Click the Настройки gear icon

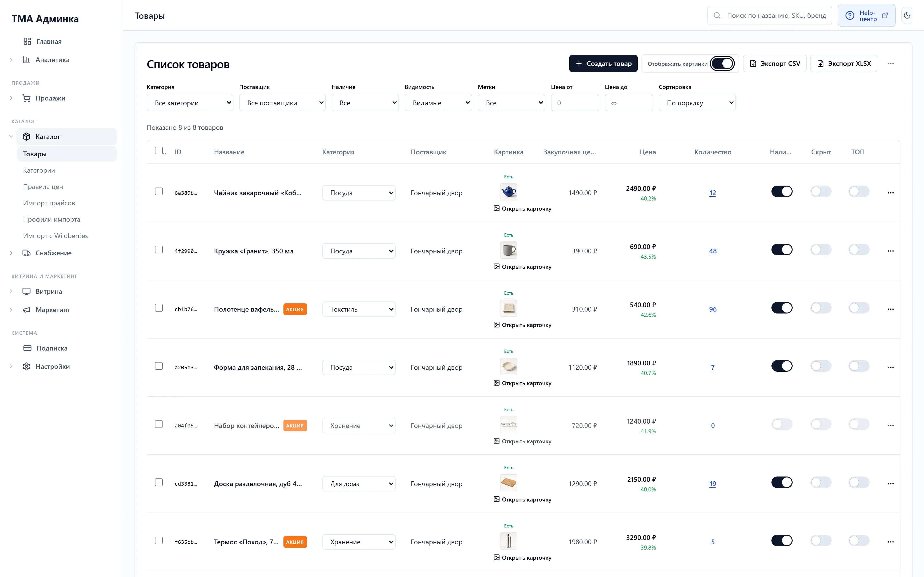pos(26,366)
